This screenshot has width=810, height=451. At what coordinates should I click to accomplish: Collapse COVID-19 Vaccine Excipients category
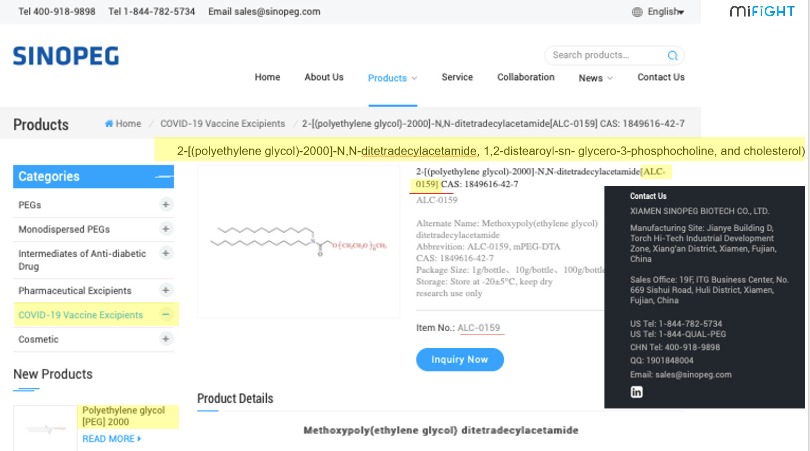[x=166, y=315]
